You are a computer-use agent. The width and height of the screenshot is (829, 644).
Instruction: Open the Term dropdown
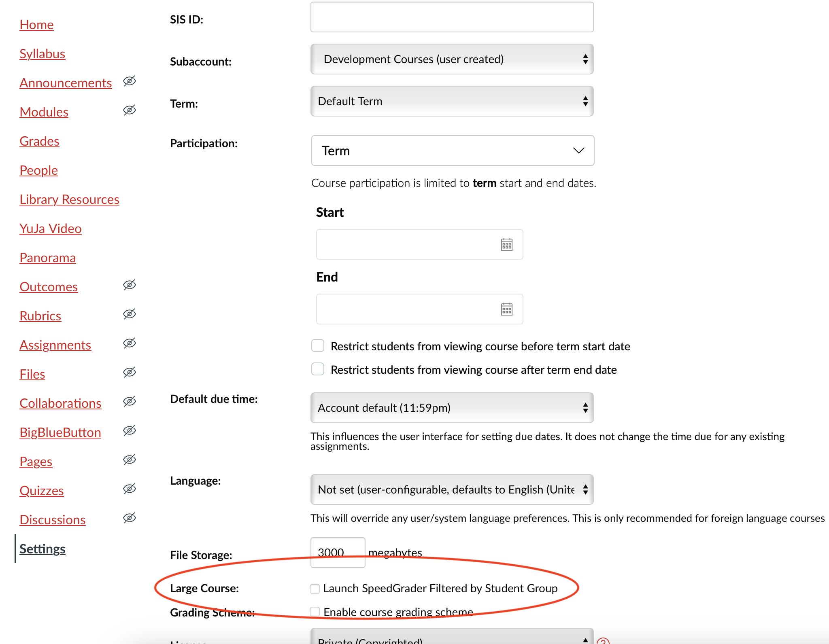coord(452,101)
